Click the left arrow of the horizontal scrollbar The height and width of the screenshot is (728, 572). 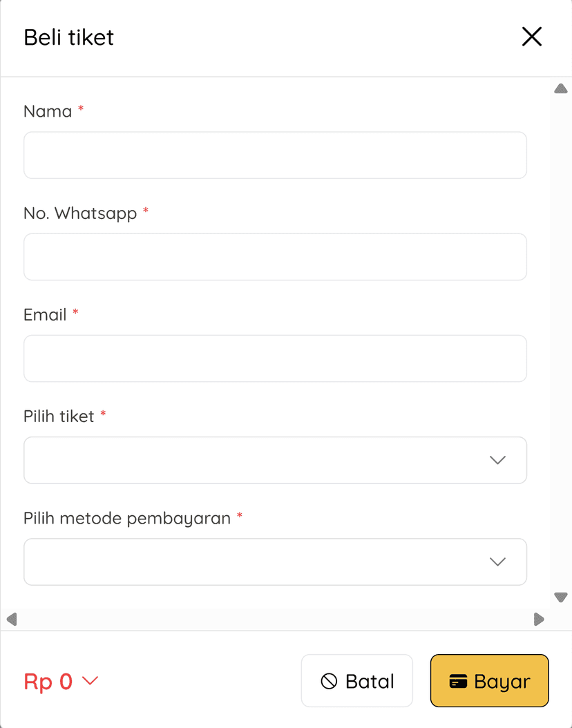11,619
